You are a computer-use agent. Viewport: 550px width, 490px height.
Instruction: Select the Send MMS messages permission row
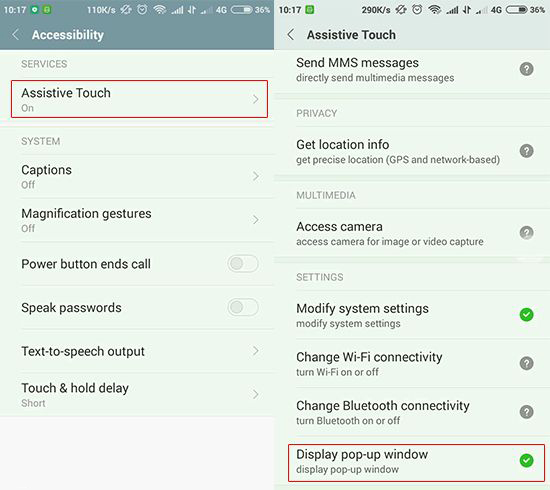click(412, 70)
